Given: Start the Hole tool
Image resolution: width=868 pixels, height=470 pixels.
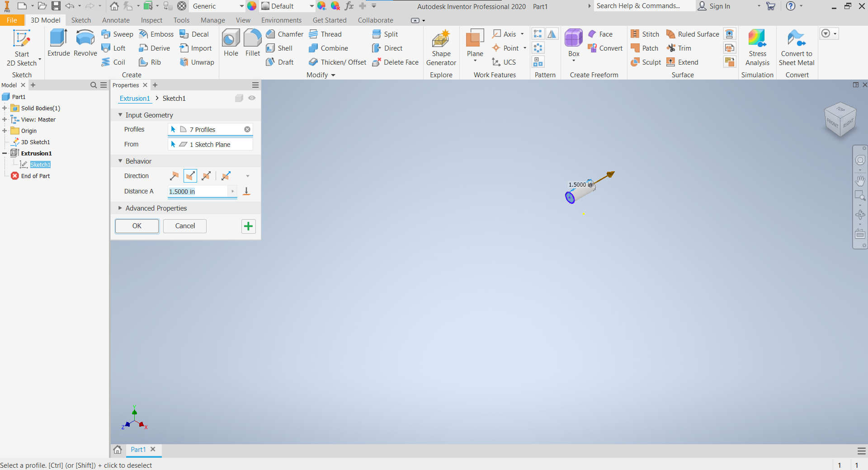Looking at the screenshot, I should coord(231,43).
